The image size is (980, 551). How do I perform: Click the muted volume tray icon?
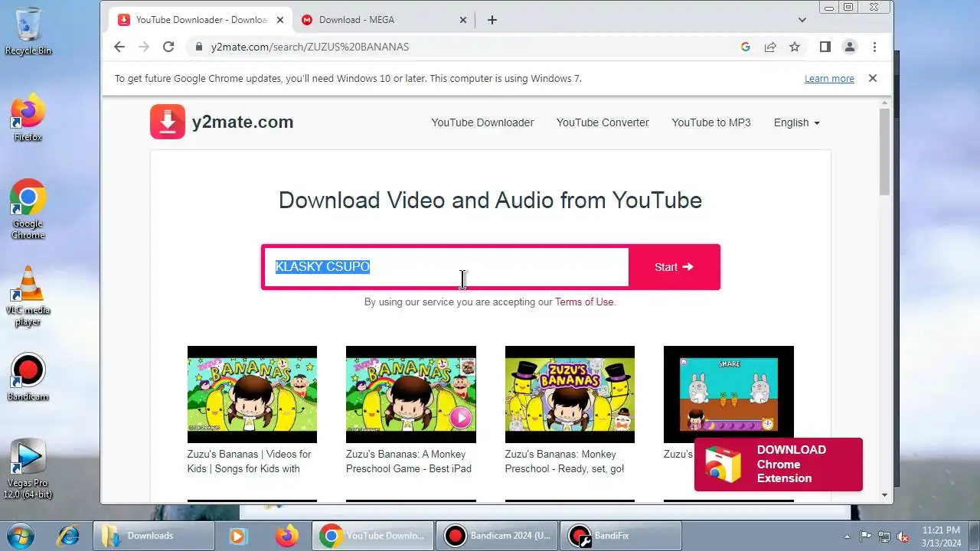[x=903, y=536]
